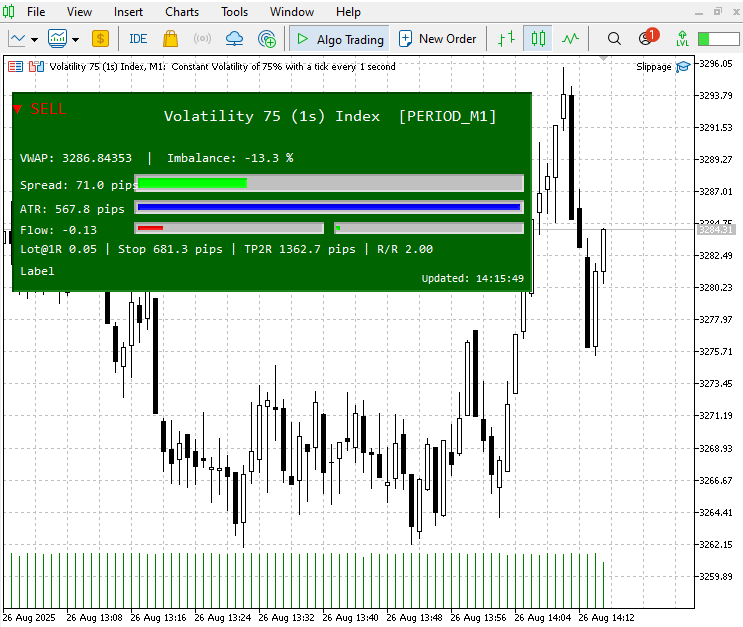Click the chart description header text
This screenshot has height=627, width=743.
point(223,67)
